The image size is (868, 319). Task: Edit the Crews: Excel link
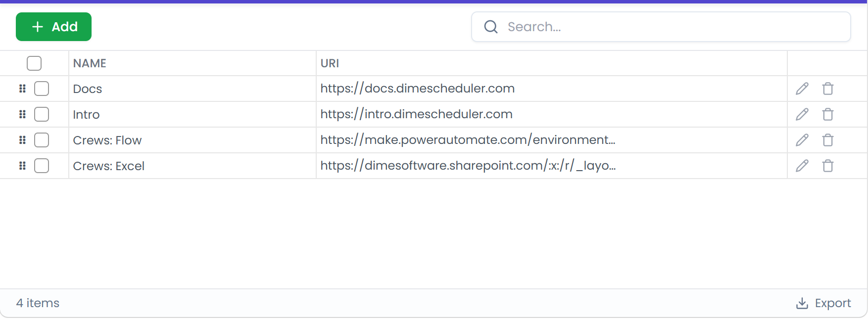tap(802, 166)
